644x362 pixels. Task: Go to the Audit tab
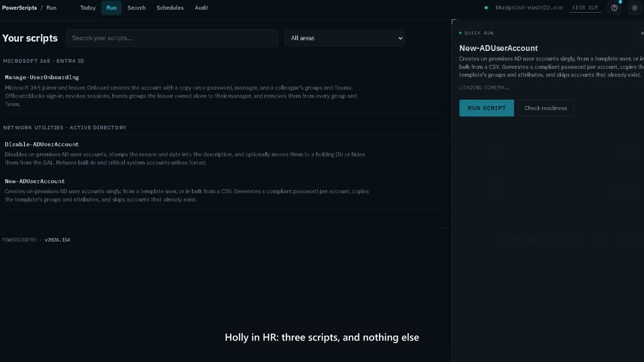(x=201, y=8)
